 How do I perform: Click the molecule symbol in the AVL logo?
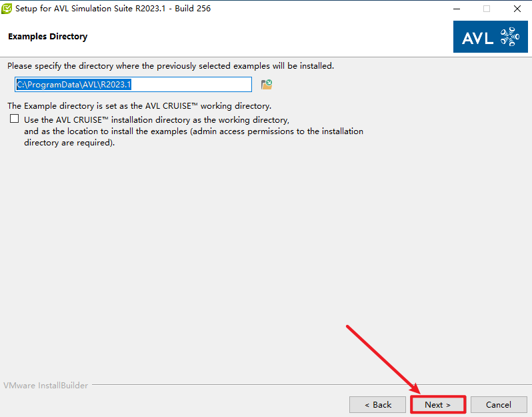point(509,37)
